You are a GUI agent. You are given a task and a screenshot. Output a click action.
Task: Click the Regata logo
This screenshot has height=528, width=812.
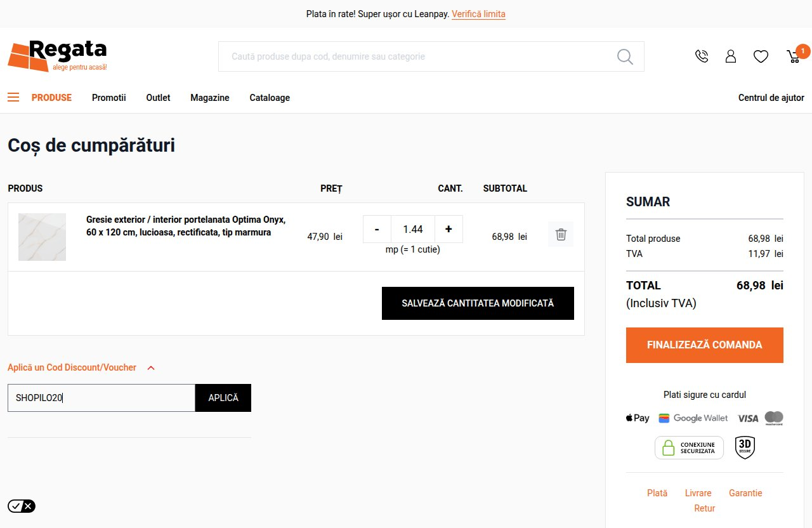click(57, 56)
